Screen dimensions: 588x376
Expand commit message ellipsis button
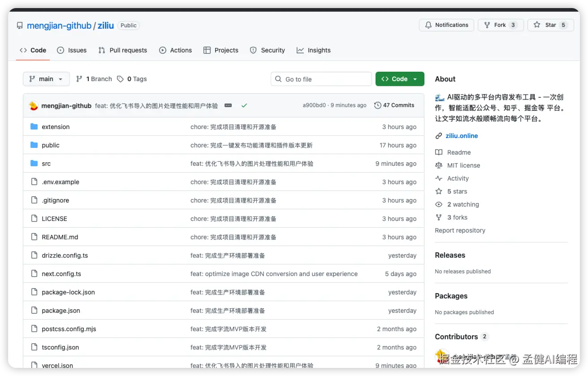pos(228,105)
